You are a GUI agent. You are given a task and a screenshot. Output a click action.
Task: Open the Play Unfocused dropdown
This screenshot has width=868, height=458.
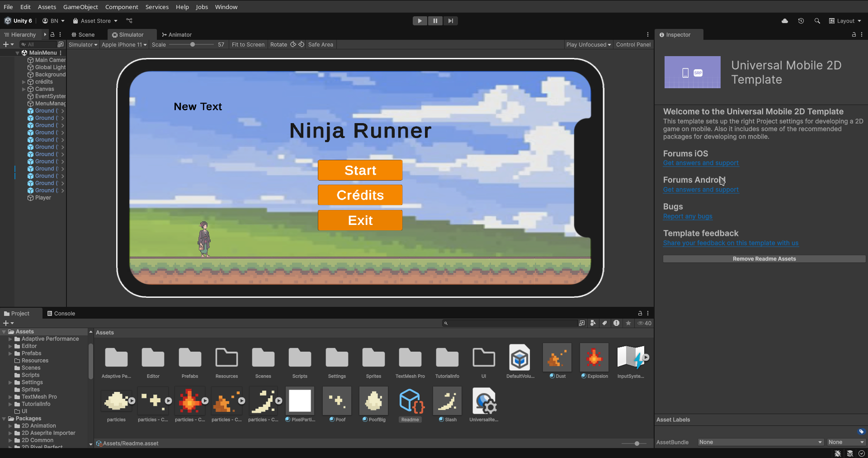[x=588, y=44]
